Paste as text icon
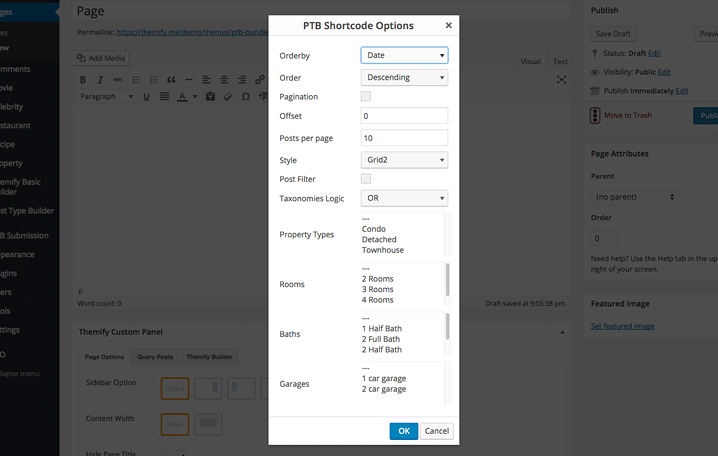Viewport: 718px width, 456px height. (210, 96)
